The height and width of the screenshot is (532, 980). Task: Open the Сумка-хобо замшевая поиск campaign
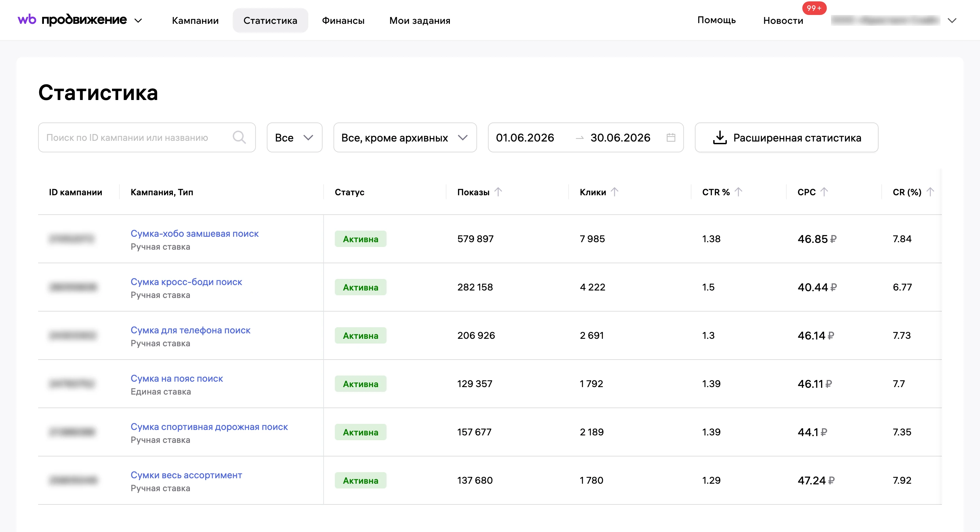click(x=194, y=233)
